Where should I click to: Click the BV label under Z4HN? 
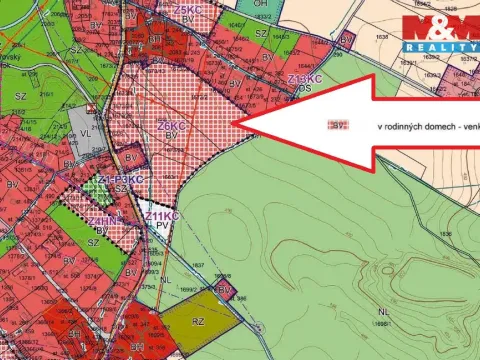coord(102,231)
